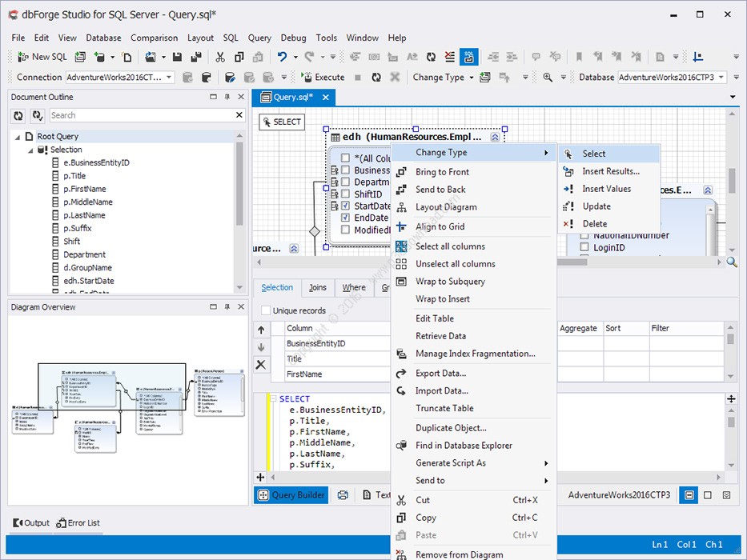Click the magnifier zoom icon in the toolbar
Image resolution: width=747 pixels, height=560 pixels.
548,77
